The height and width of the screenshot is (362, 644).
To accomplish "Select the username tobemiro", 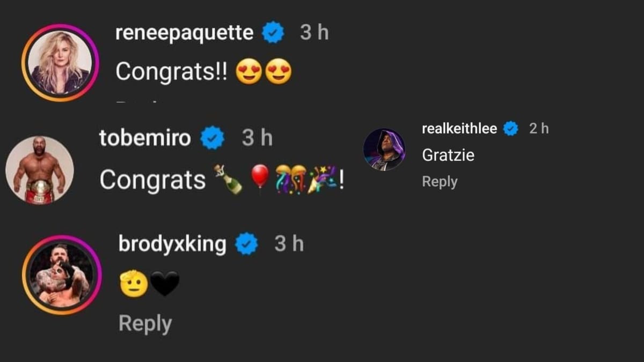I will 146,138.
